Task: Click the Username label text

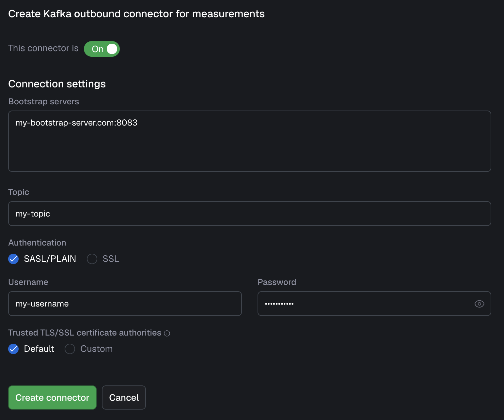Action: [28, 282]
